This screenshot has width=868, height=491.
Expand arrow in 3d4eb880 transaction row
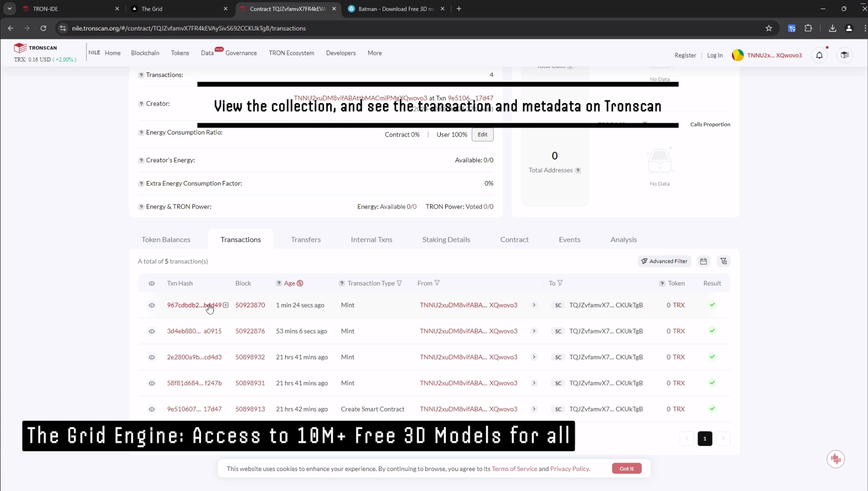(x=534, y=331)
